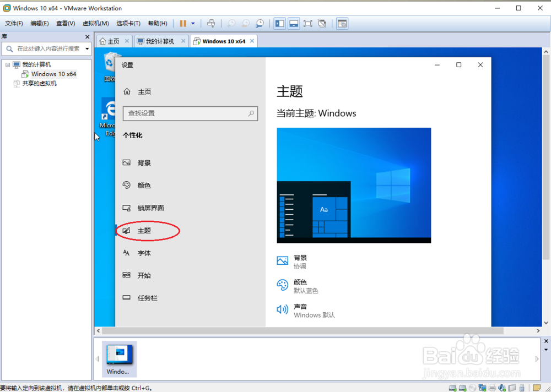Close the thumbnail bar
This screenshot has width=551, height=392.
pos(546,341)
